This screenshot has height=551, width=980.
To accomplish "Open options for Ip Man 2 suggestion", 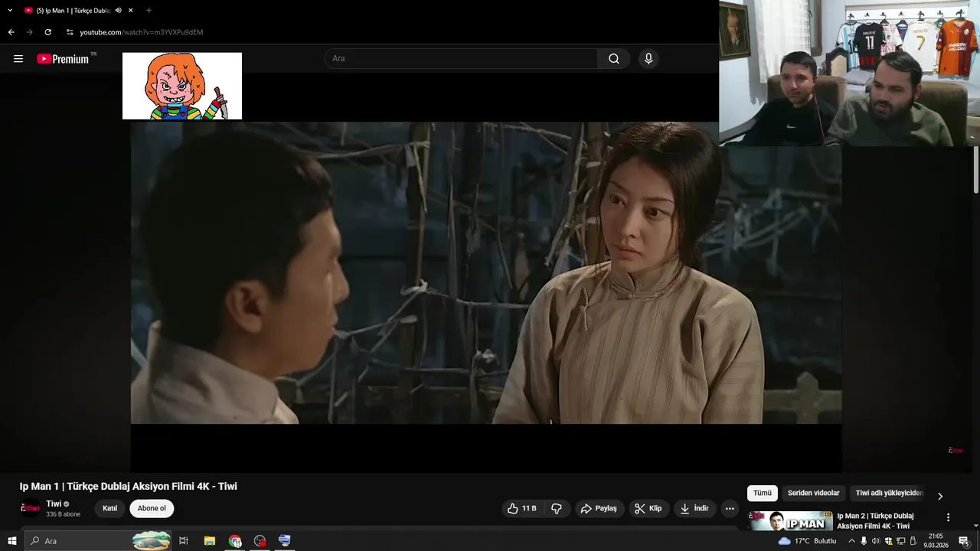I will 948,517.
